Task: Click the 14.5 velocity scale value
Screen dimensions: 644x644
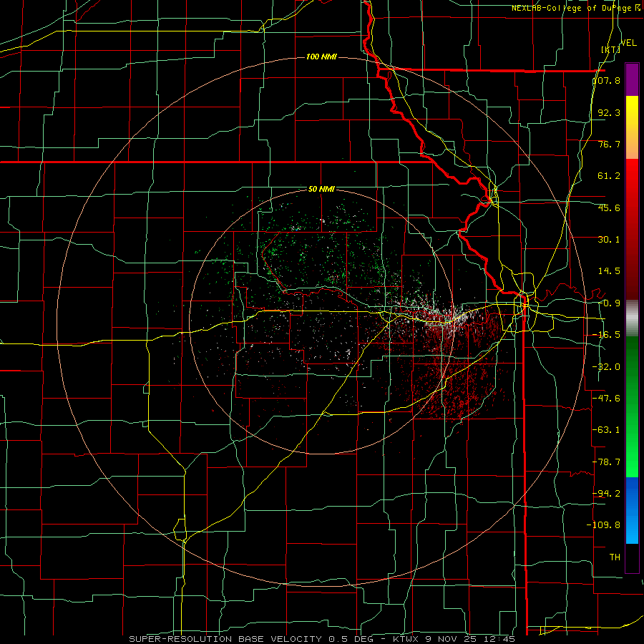Action: coord(609,271)
